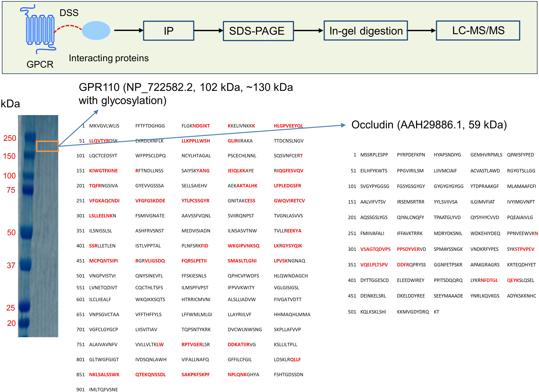Screen dimensions: 539x392
Task: Click the red peptide HLGPVEEYQL
Action: point(288,126)
